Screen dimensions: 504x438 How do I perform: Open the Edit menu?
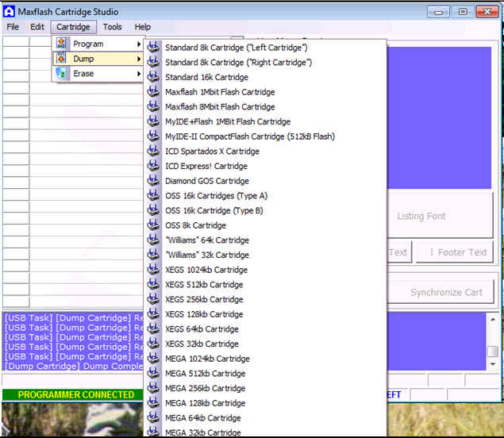[37, 27]
